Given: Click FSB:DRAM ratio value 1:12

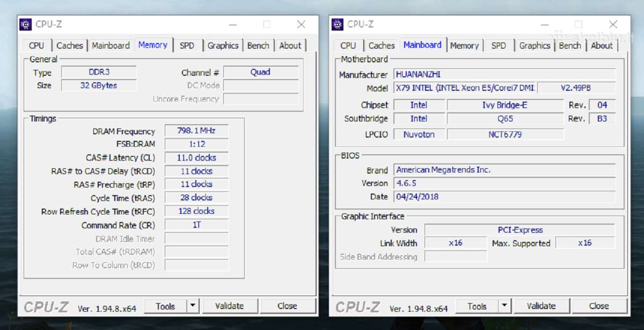Looking at the screenshot, I should click(196, 144).
